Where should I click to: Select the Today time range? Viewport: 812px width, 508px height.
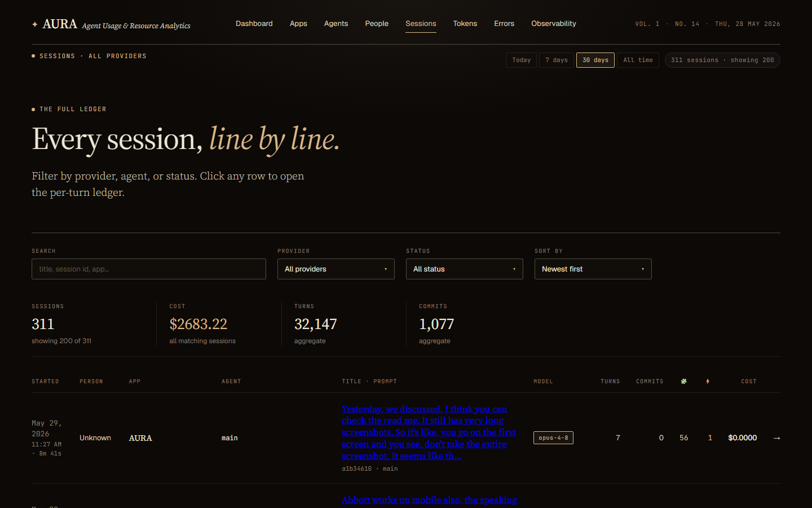[x=521, y=60]
